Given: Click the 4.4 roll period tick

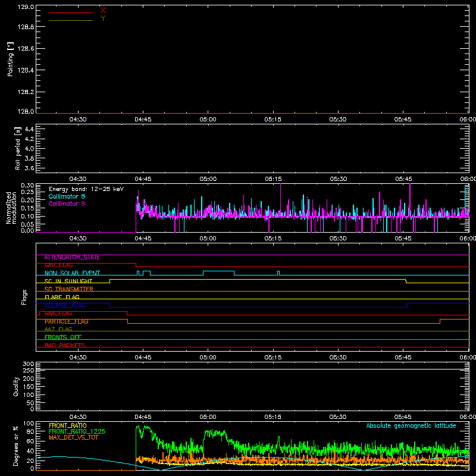Looking at the screenshot, I should click(x=29, y=129).
